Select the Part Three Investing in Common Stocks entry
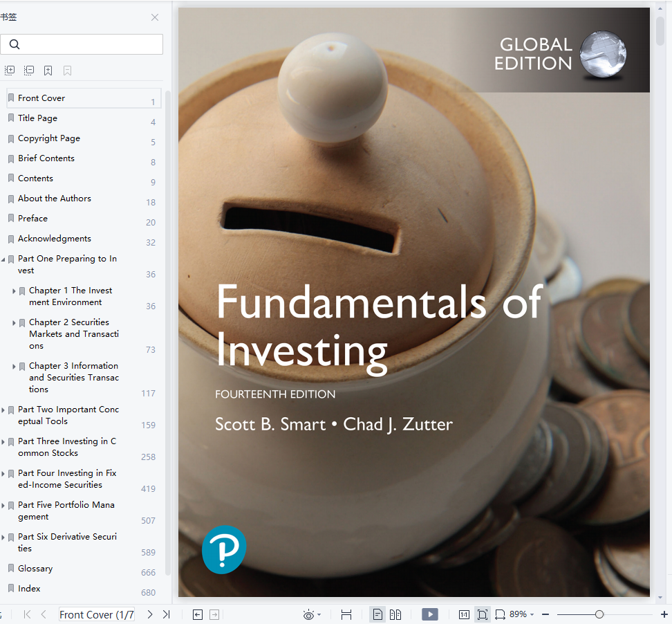Screen dimensions: 672x624 [x=67, y=448]
